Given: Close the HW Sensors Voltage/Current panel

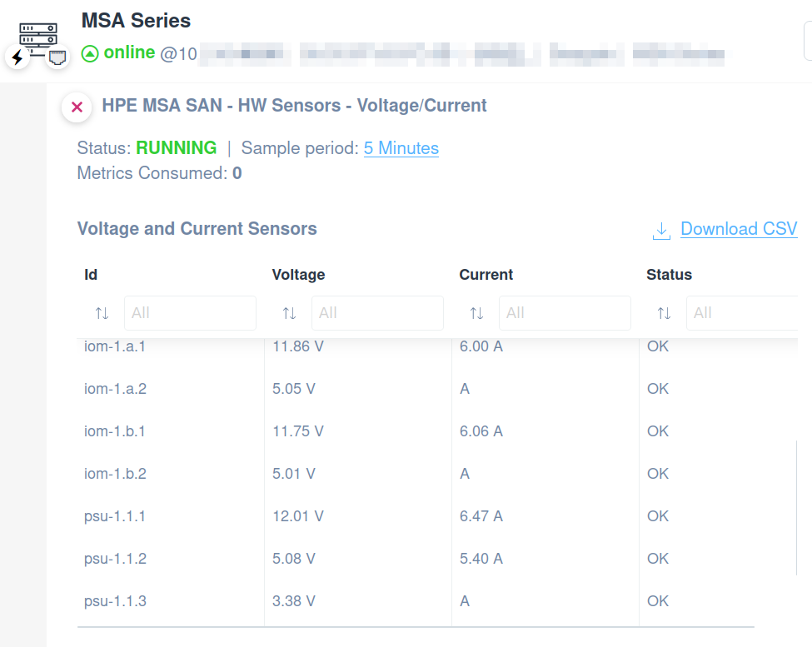Looking at the screenshot, I should [77, 107].
